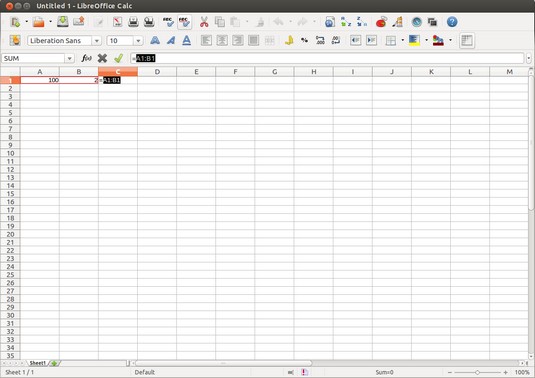This screenshot has width=535, height=378.
Task: Expand the formula bar arrow
Action: (529, 59)
